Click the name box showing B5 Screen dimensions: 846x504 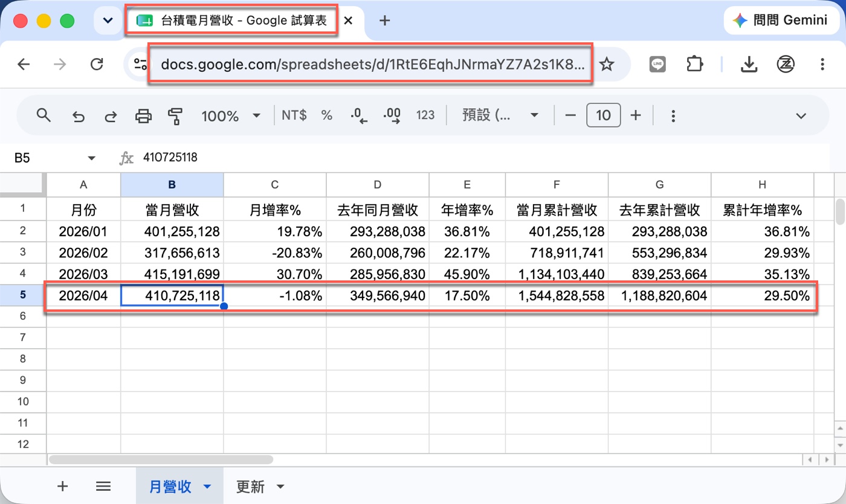click(47, 158)
